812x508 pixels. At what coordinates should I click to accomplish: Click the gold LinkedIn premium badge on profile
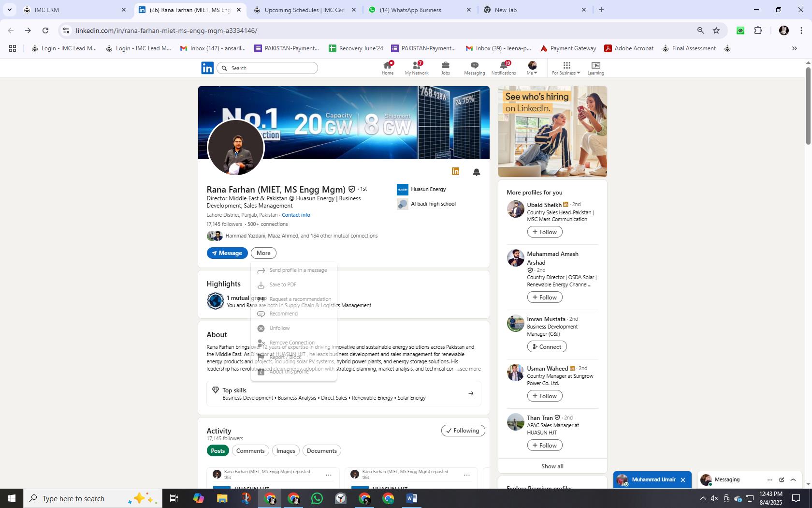[455, 171]
